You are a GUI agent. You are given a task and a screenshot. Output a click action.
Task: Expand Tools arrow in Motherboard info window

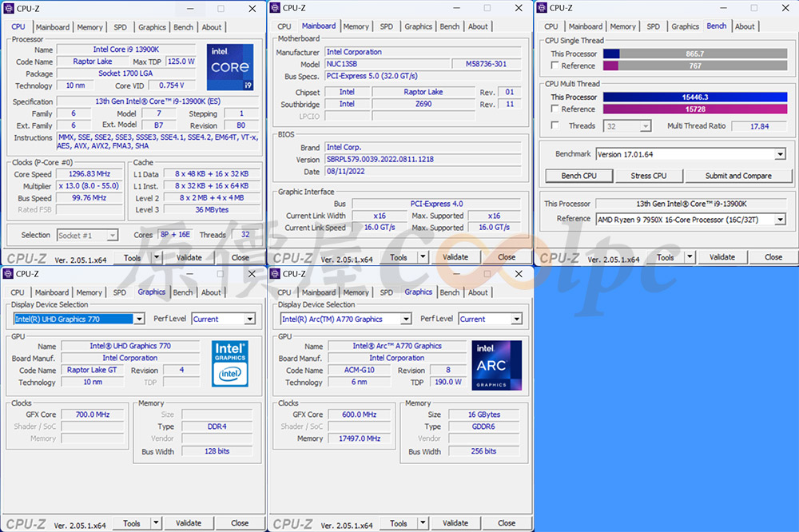[x=423, y=257]
